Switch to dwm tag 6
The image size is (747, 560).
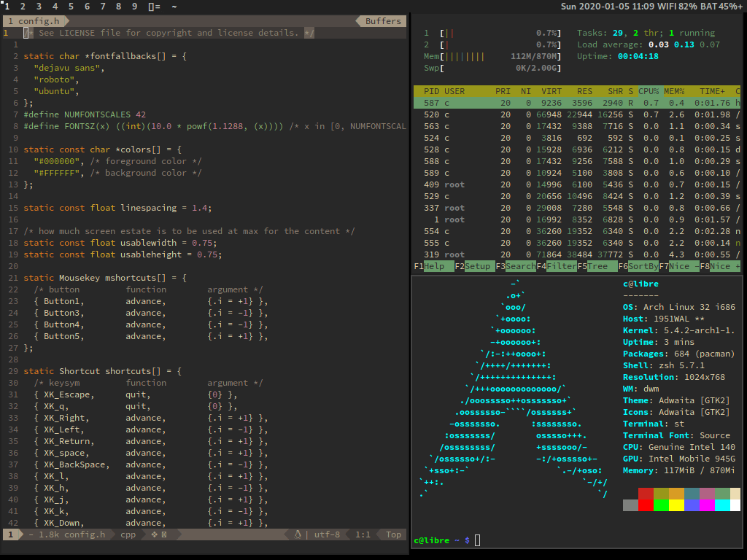[x=87, y=6]
